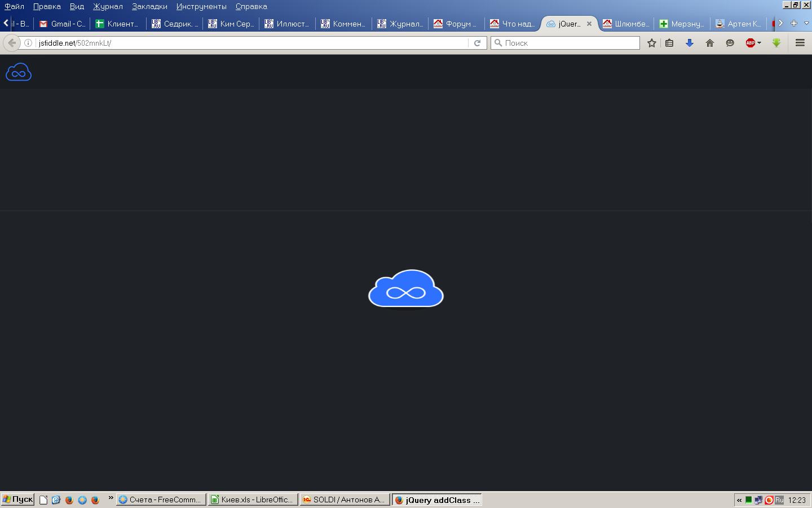Go to the home page icon

tap(710, 43)
